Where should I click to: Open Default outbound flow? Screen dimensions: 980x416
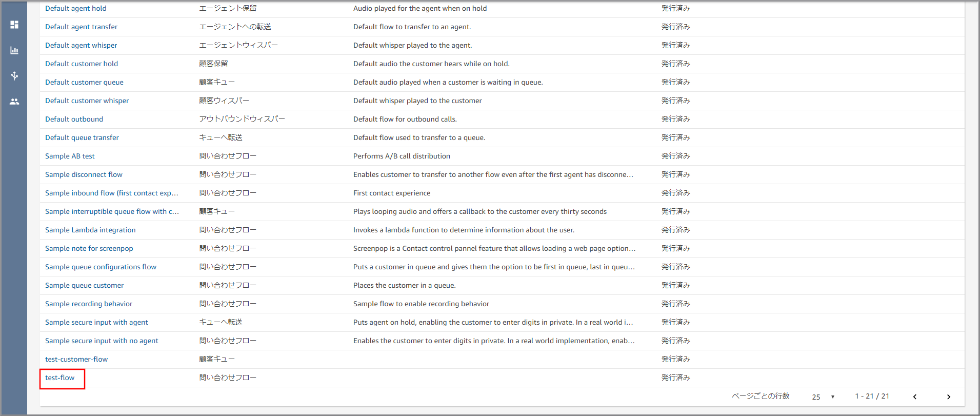tap(74, 120)
